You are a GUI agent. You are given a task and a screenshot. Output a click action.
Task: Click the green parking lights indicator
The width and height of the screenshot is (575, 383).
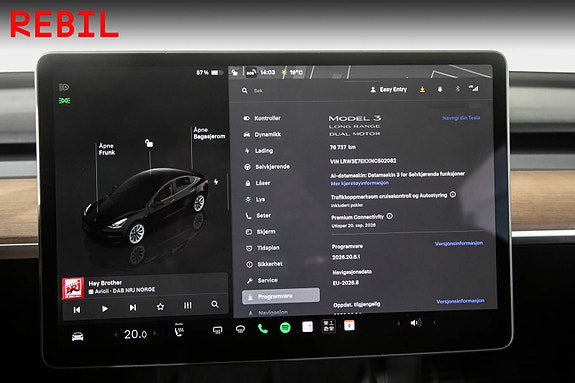click(65, 101)
